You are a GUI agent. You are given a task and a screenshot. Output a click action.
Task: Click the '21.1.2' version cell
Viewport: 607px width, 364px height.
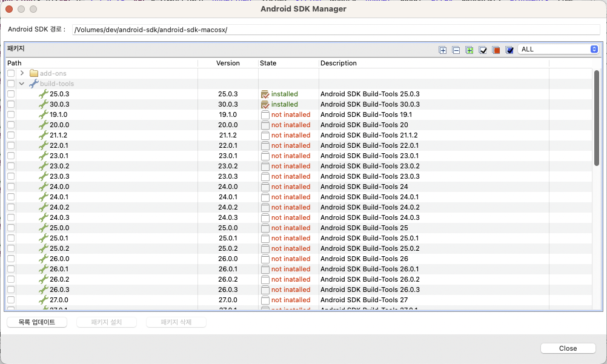228,135
